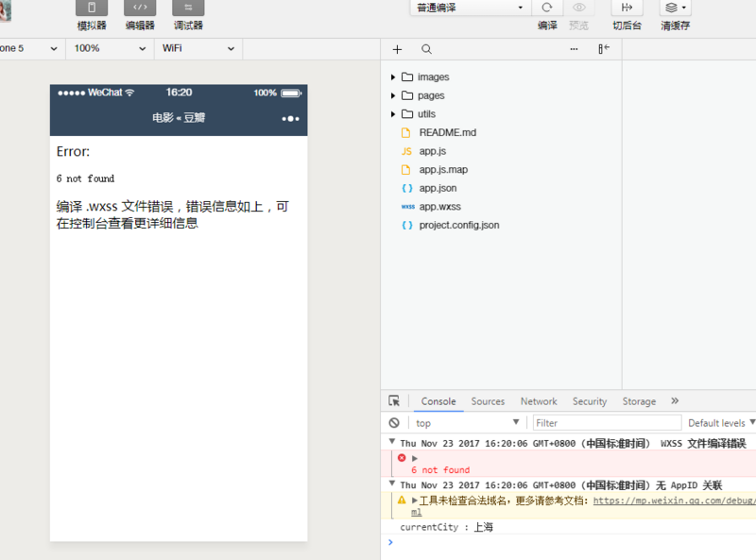
Task: Click the preview (预览) eye icon
Action: [578, 8]
